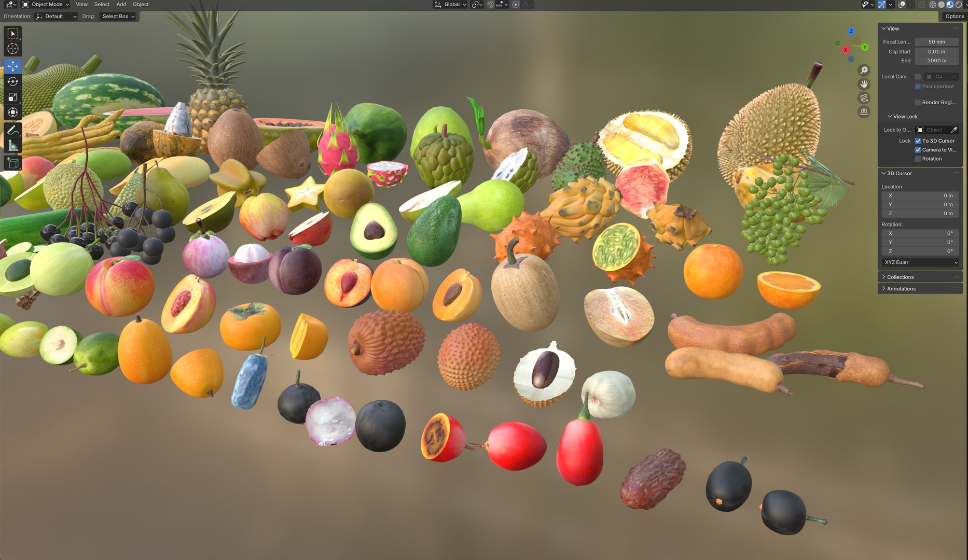The image size is (968, 560).
Task: Toggle the Local Camera checkbox
Action: pyautogui.click(x=918, y=77)
